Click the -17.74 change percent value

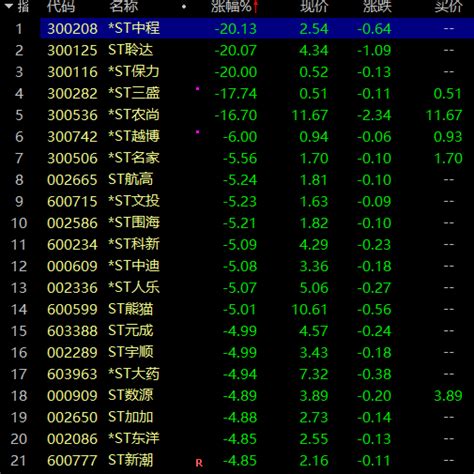click(x=236, y=94)
